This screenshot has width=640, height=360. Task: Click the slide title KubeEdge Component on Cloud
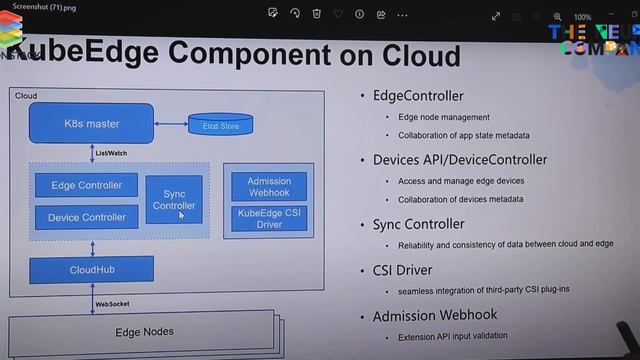tap(233, 54)
